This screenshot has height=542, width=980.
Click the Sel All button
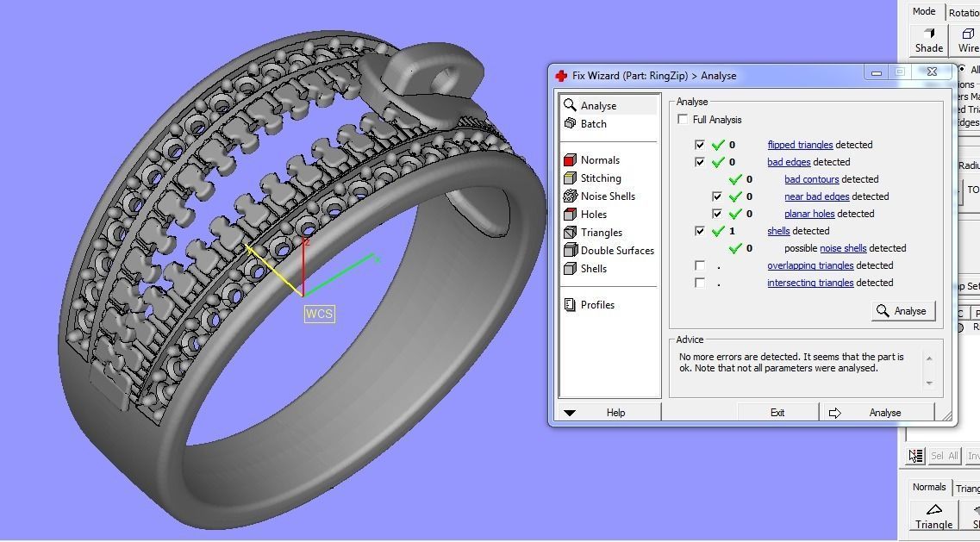pyautogui.click(x=945, y=456)
